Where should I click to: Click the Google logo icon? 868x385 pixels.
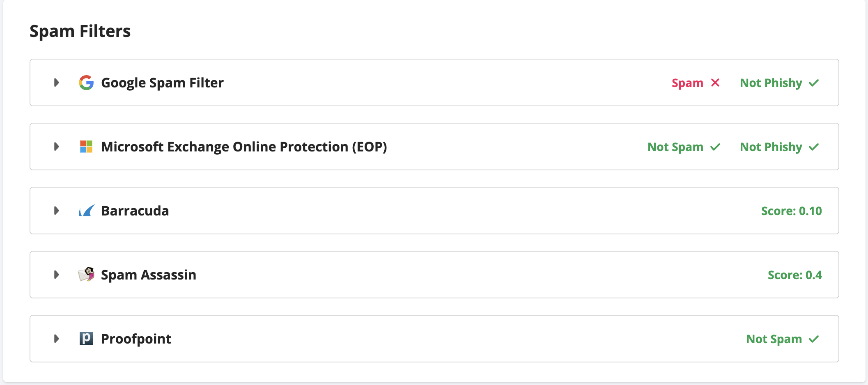(86, 82)
